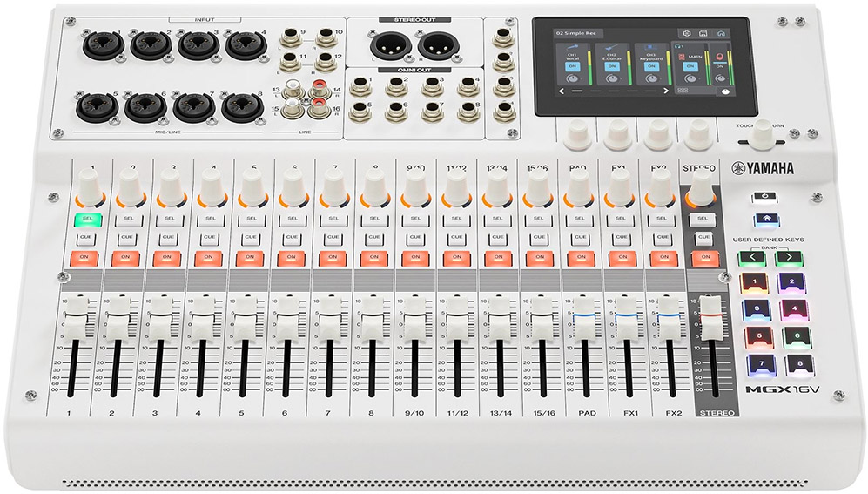
Task: Select channel 1 with green SEL button
Action: pyautogui.click(x=87, y=220)
